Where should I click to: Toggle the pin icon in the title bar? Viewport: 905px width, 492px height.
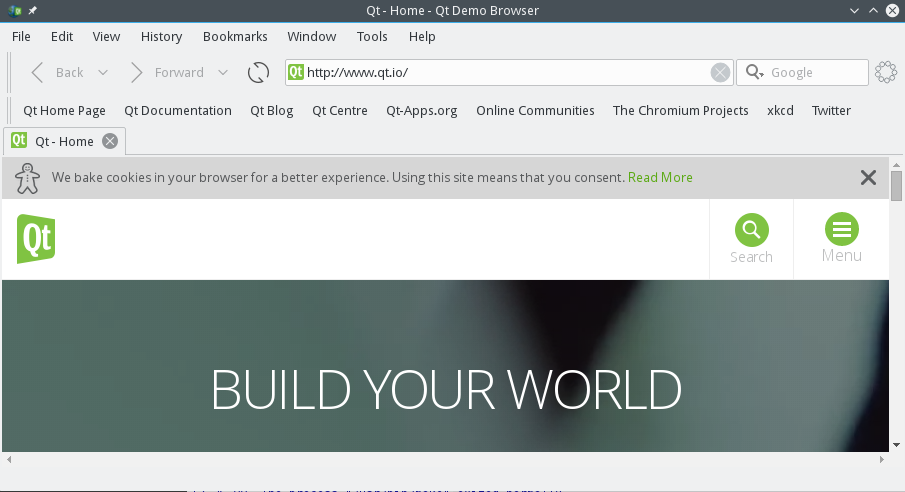click(x=32, y=10)
